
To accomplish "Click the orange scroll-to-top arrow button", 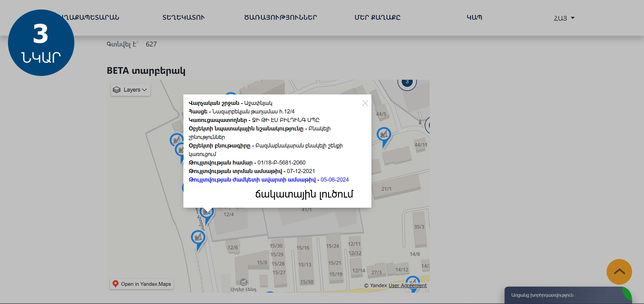I will (619, 272).
